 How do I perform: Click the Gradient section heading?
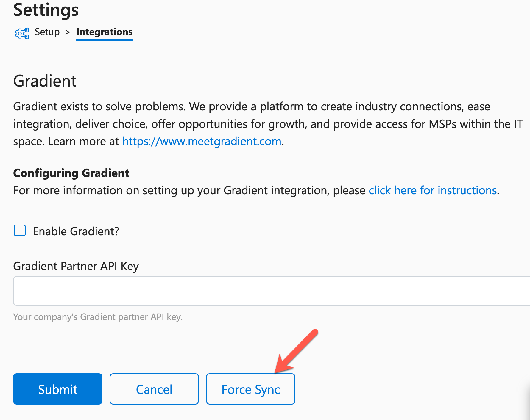pyautogui.click(x=44, y=81)
